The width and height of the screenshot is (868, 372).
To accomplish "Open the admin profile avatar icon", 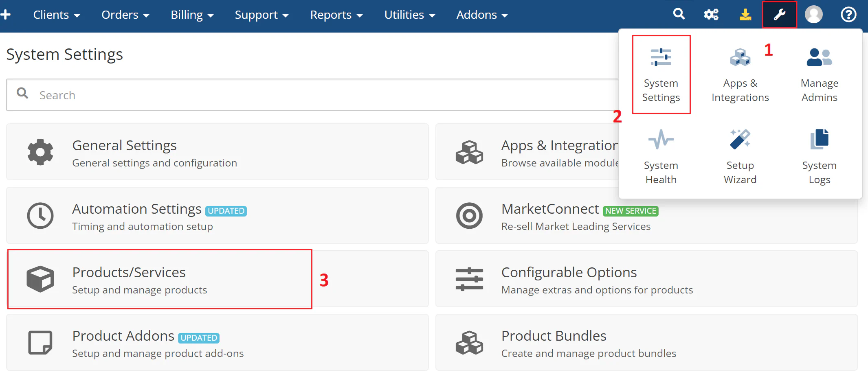I will [813, 14].
